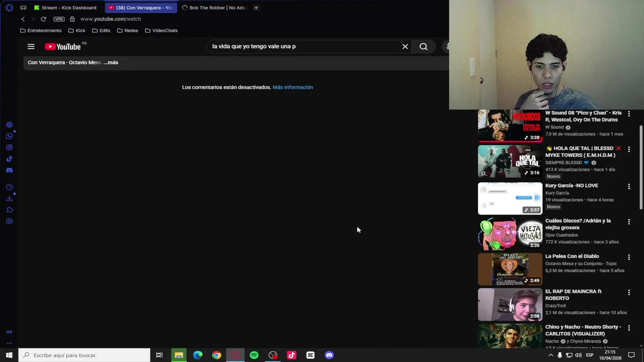This screenshot has height=362, width=644.
Task: Open the Kick bookmarks folder
Action: [76, 31]
